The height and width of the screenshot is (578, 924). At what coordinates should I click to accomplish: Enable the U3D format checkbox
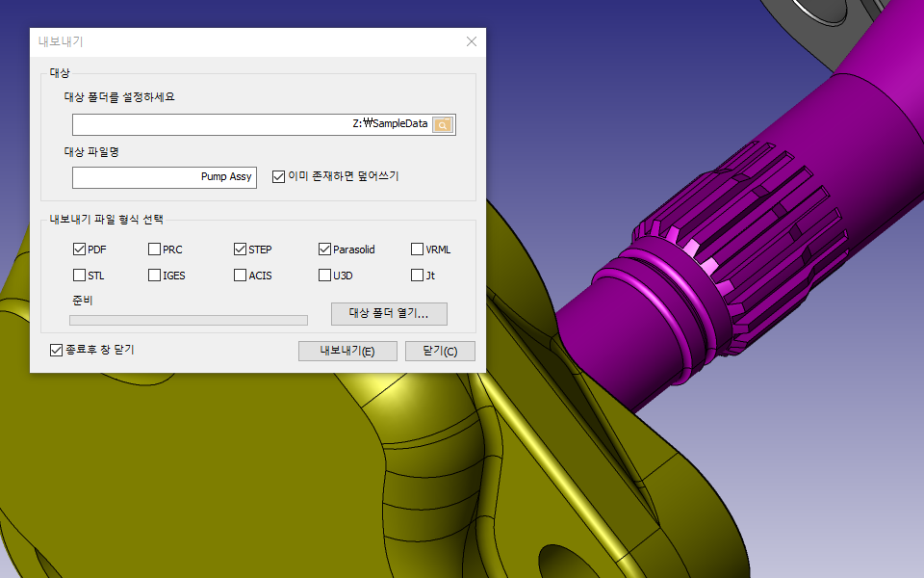[325, 276]
